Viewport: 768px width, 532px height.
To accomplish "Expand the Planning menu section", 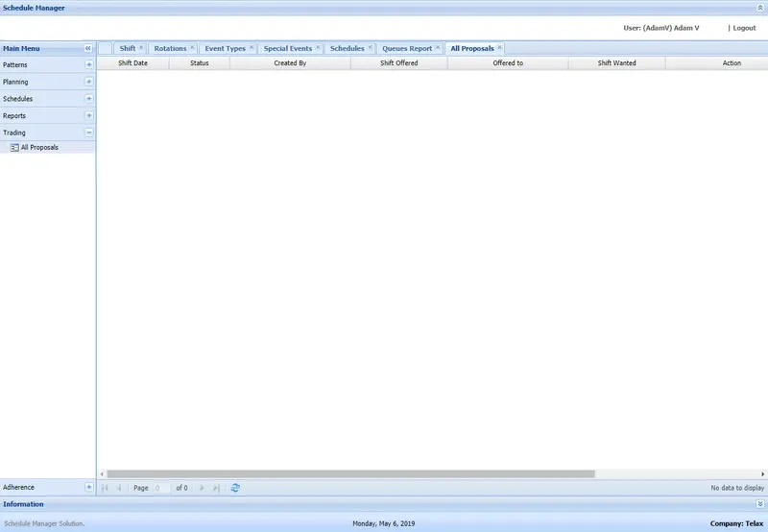I will pyautogui.click(x=88, y=82).
